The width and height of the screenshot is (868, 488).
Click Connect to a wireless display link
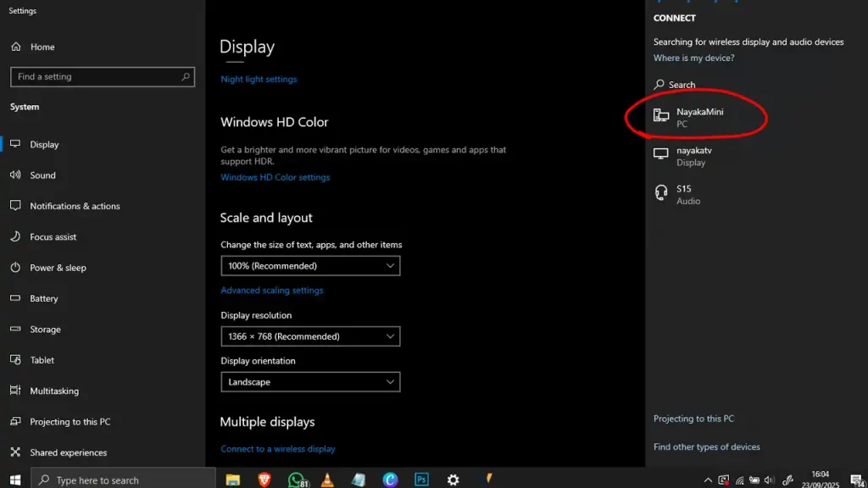[278, 449]
